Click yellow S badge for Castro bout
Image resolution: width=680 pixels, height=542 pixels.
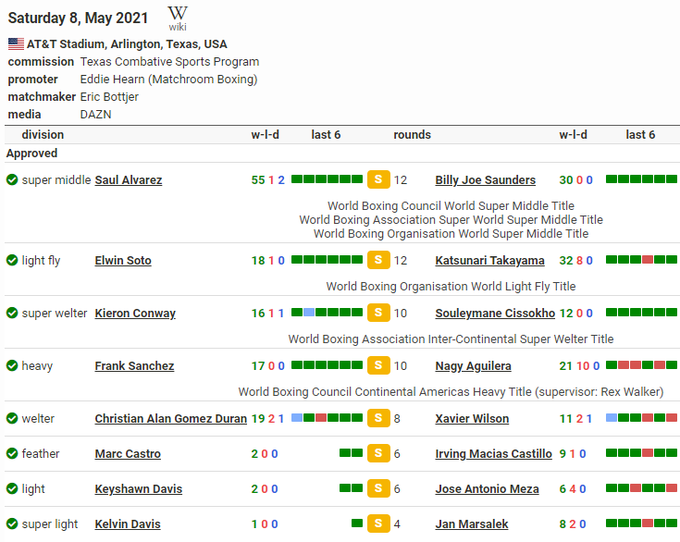tap(378, 454)
